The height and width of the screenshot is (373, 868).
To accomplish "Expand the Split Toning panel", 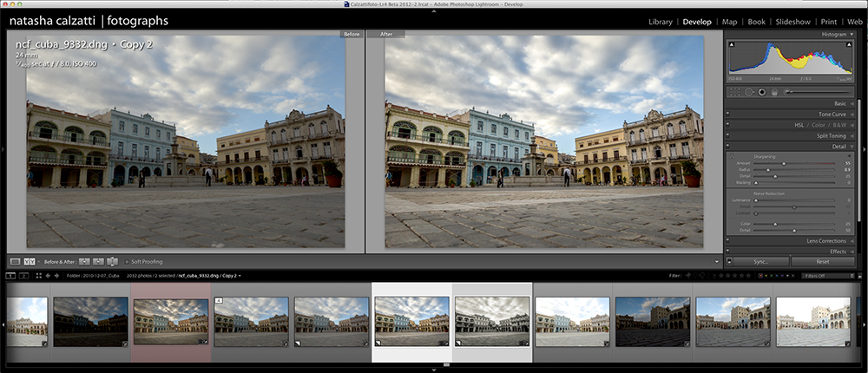I will tap(852, 135).
